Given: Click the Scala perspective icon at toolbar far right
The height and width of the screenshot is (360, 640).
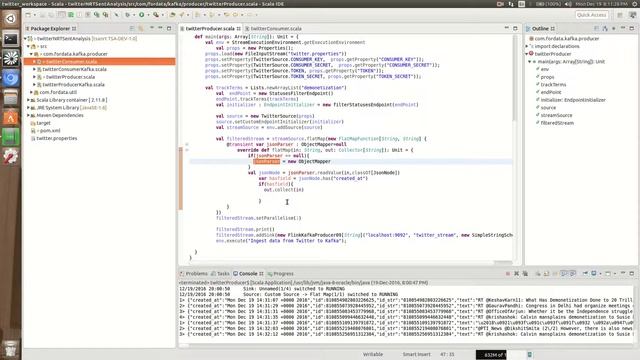Looking at the screenshot, I should pyautogui.click(x=633, y=15).
